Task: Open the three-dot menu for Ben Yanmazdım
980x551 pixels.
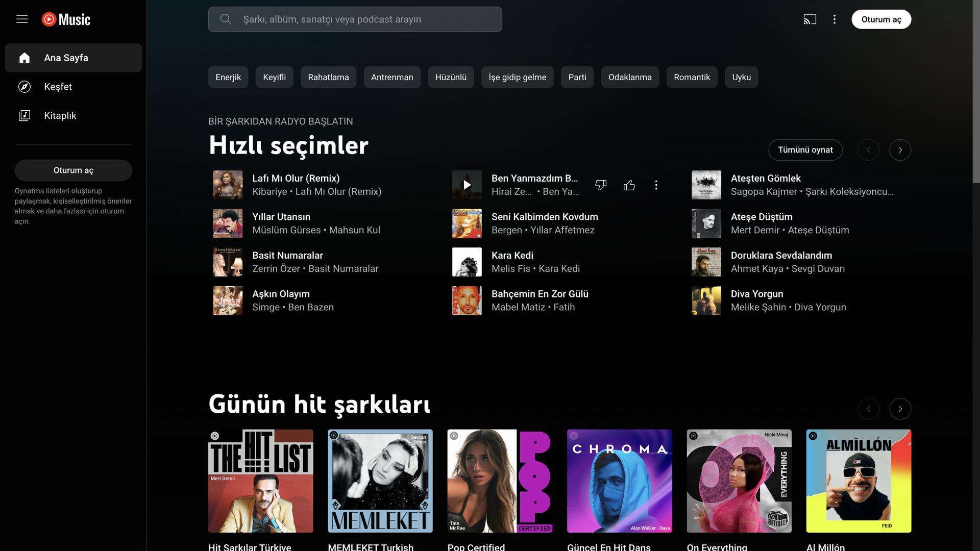Action: 656,185
